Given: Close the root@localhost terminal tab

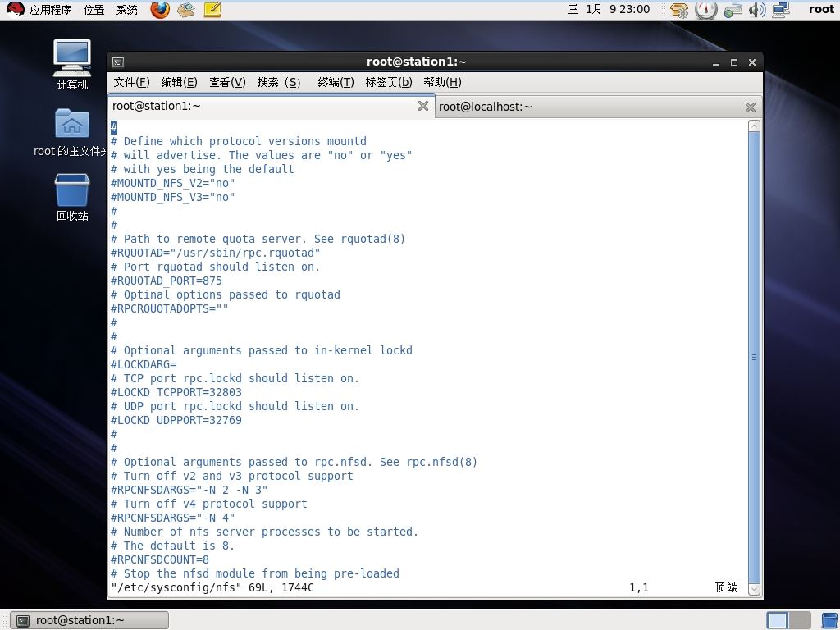Looking at the screenshot, I should 751,107.
